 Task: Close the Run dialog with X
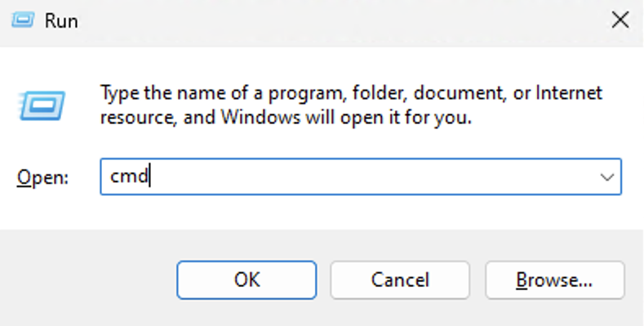[x=620, y=21]
